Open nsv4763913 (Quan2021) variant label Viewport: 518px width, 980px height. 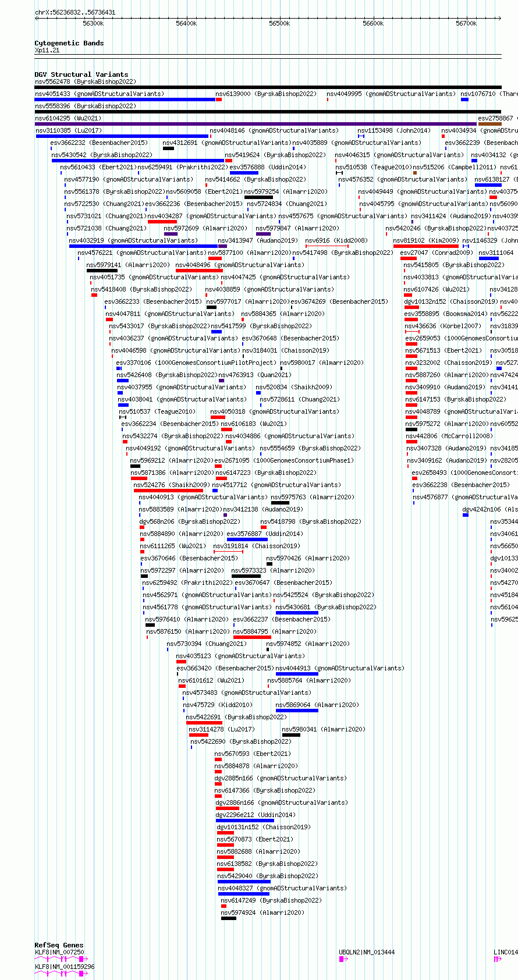tap(254, 375)
